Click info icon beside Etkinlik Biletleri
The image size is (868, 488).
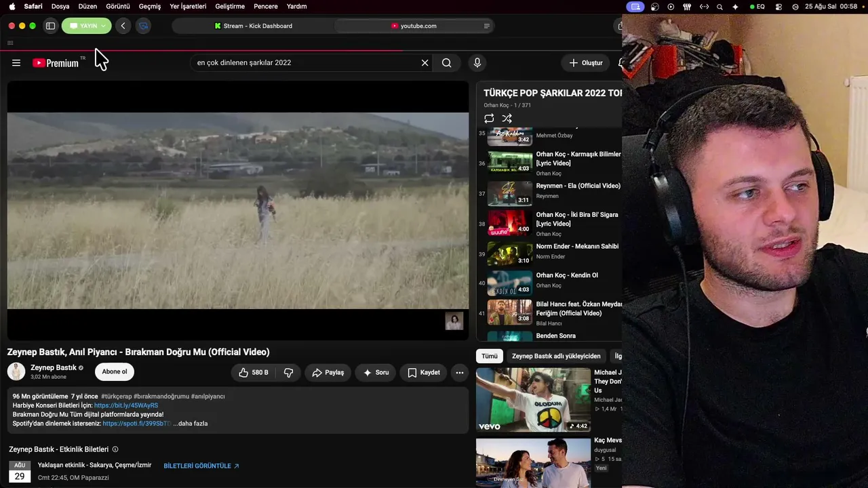[x=115, y=449]
